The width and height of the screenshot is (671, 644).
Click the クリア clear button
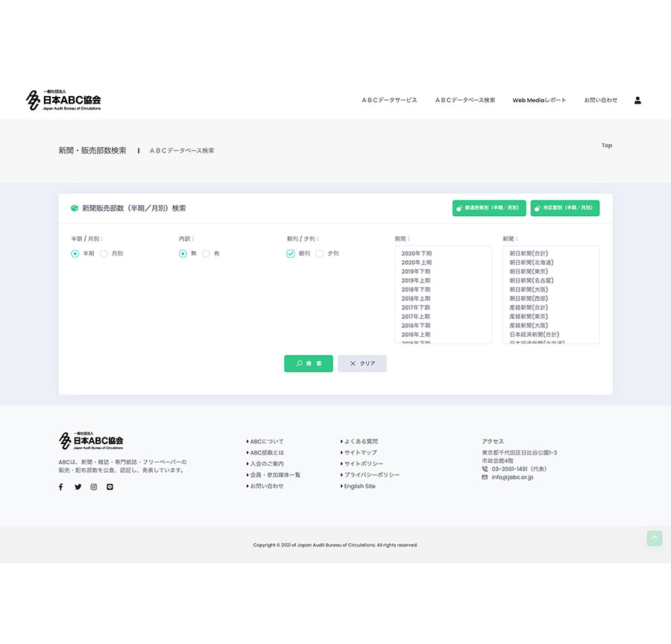pyautogui.click(x=362, y=363)
